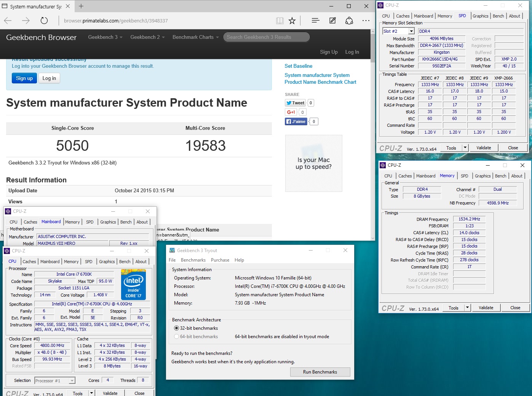Click the Is your Mac up to speed ad

point(313,163)
